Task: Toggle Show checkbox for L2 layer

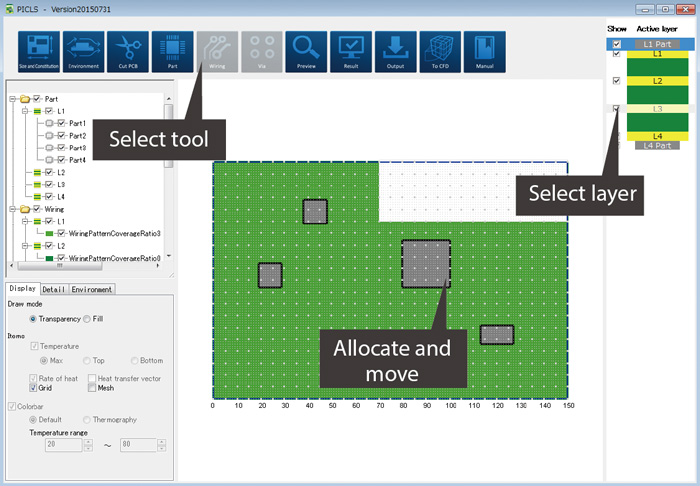Action: [617, 81]
